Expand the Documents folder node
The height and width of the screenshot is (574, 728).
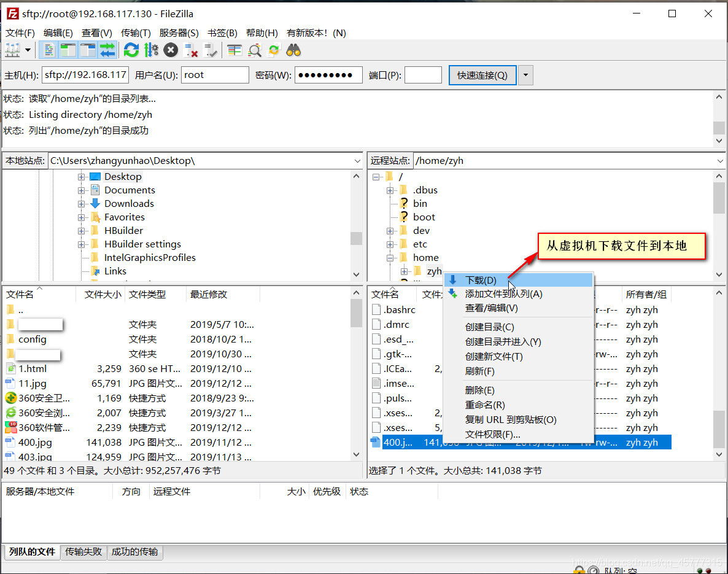coord(81,190)
